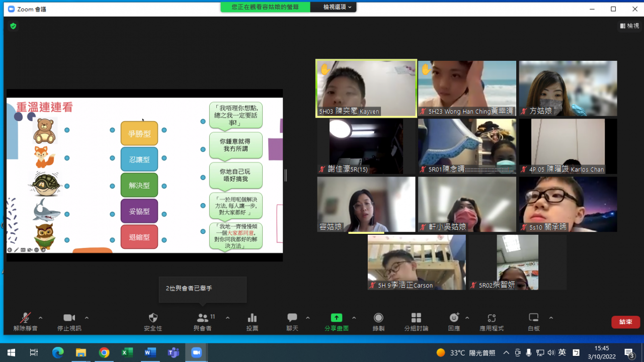This screenshot has width=644, height=362.
Task: Click the 分享畫面 share screen icon
Action: 336,318
